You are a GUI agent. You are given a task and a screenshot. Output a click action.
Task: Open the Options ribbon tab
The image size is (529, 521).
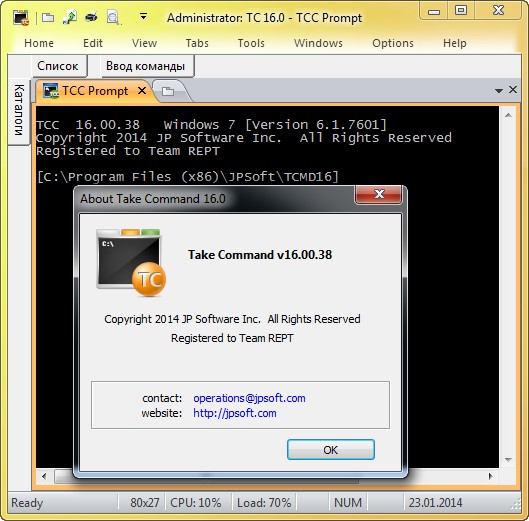coord(393,43)
